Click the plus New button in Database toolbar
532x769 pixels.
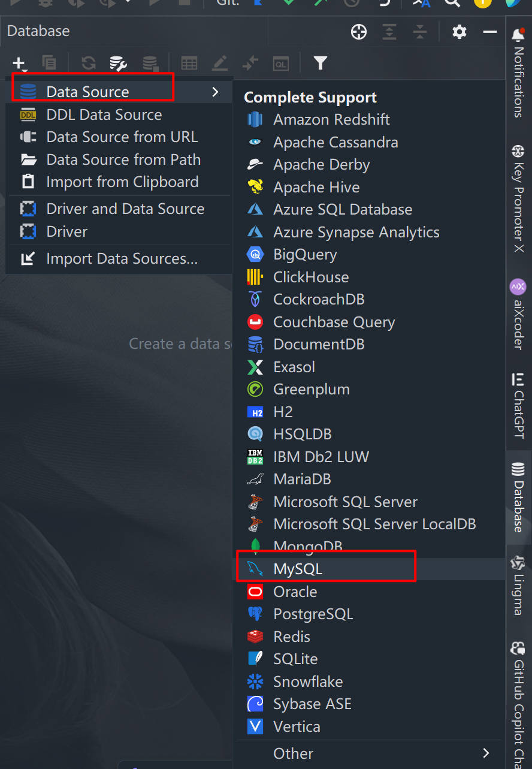tap(19, 63)
